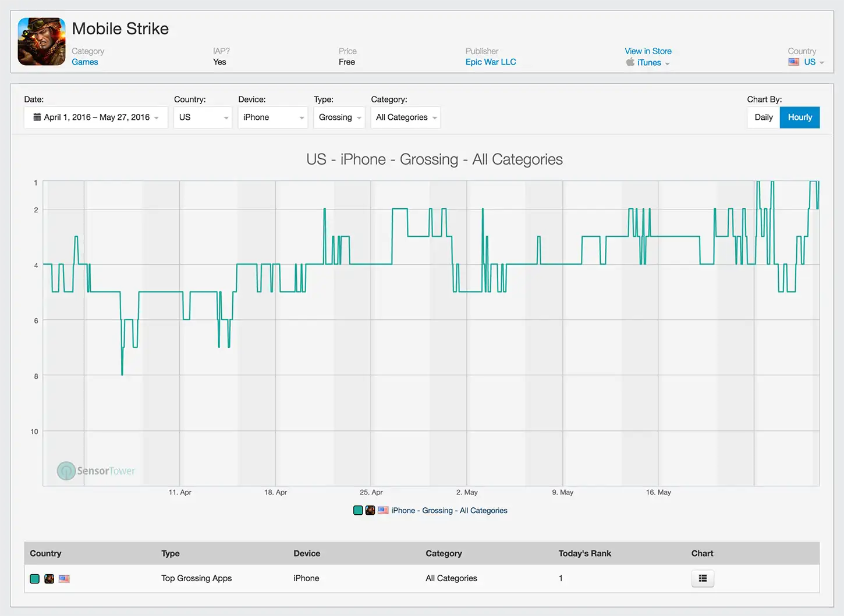Click the Mobile Strike title text

120,29
